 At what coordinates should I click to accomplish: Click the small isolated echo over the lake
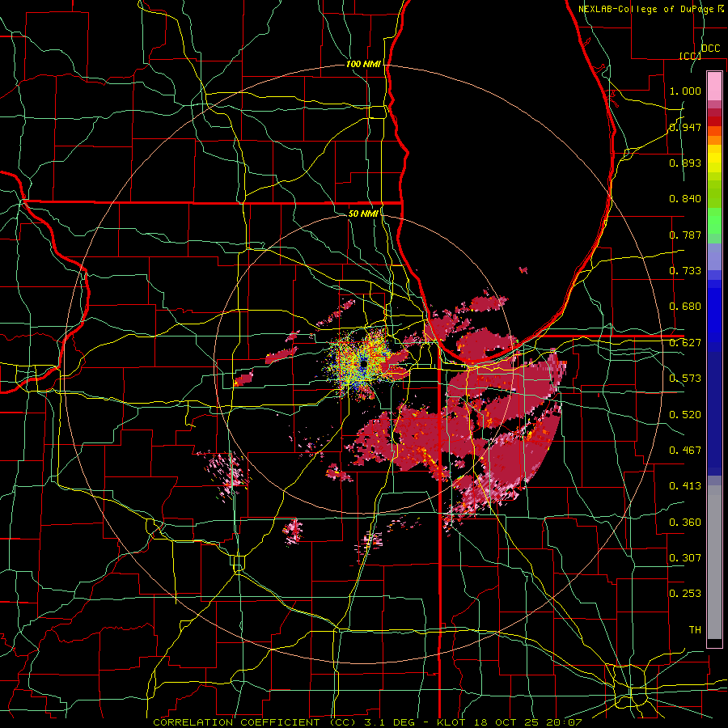click(x=523, y=269)
